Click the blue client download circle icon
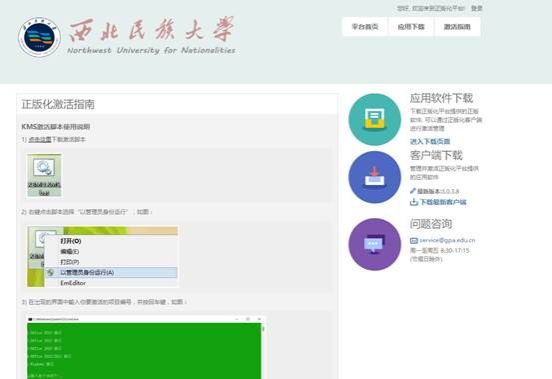The width and height of the screenshot is (552, 379). (x=375, y=177)
